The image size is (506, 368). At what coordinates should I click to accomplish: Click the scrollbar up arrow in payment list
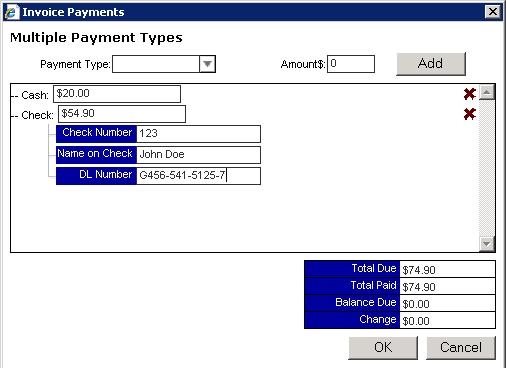click(x=487, y=92)
